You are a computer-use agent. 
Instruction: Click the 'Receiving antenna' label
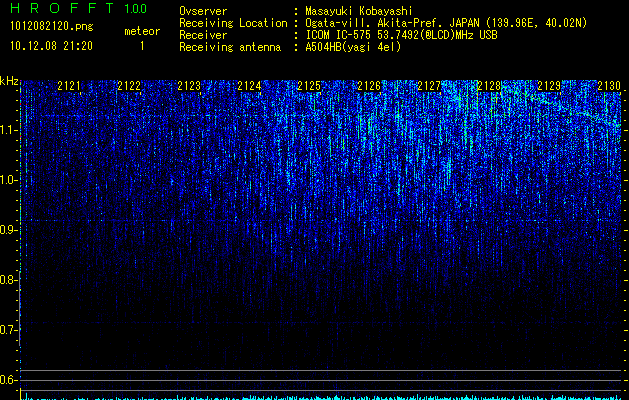point(230,47)
